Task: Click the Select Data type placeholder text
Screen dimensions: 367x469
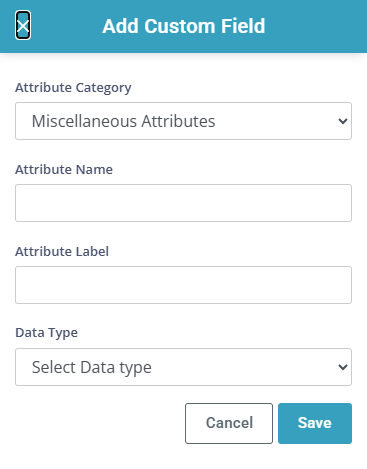Action: pyautogui.click(x=92, y=367)
